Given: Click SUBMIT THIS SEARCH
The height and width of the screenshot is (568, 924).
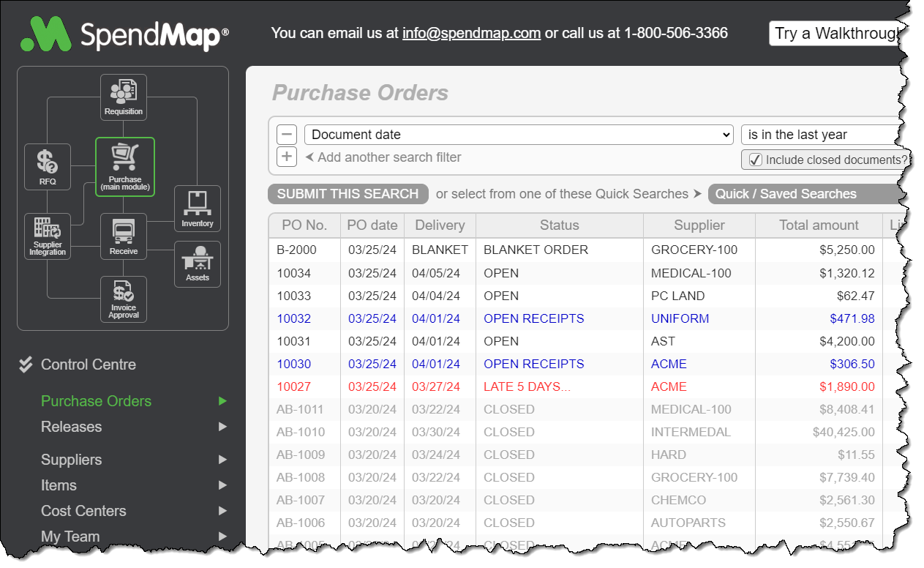Looking at the screenshot, I should (x=348, y=194).
